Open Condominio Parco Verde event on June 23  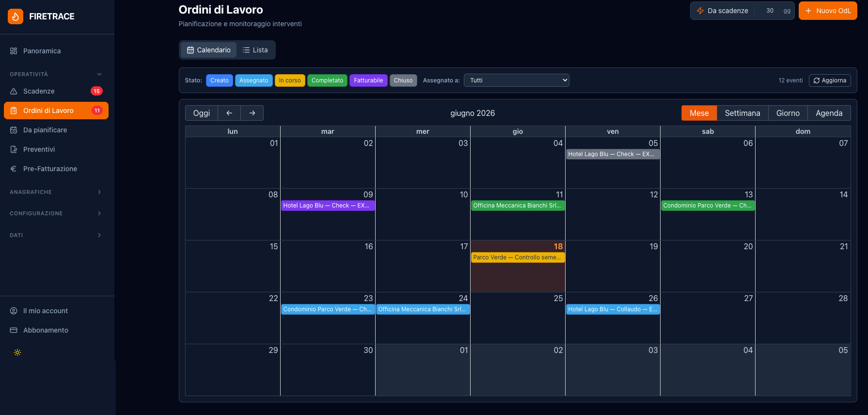click(x=328, y=309)
